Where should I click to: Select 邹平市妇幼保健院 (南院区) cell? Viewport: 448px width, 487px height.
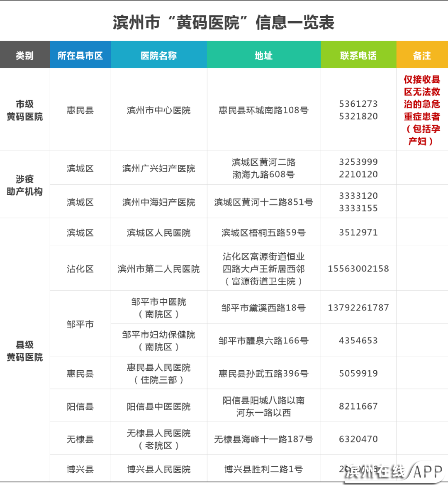click(158, 340)
